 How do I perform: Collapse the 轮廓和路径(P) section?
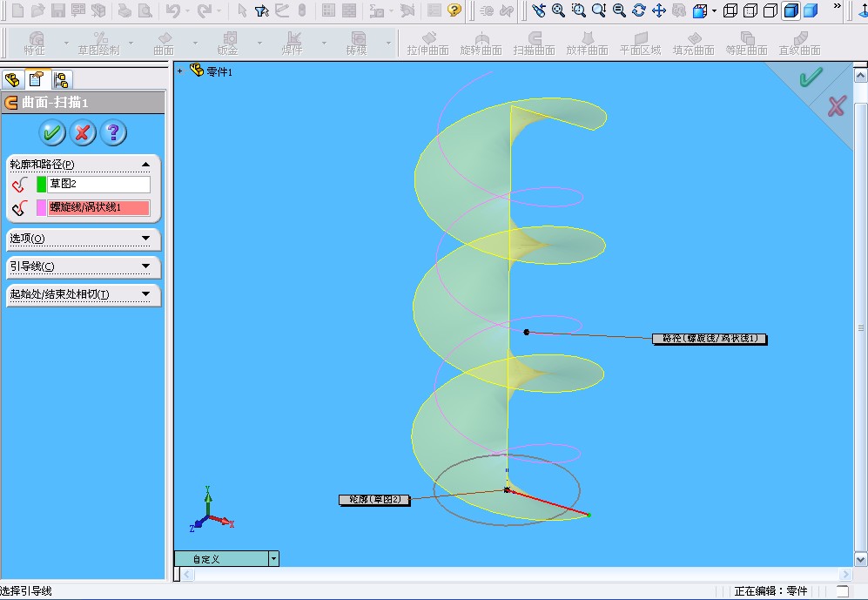(x=145, y=165)
